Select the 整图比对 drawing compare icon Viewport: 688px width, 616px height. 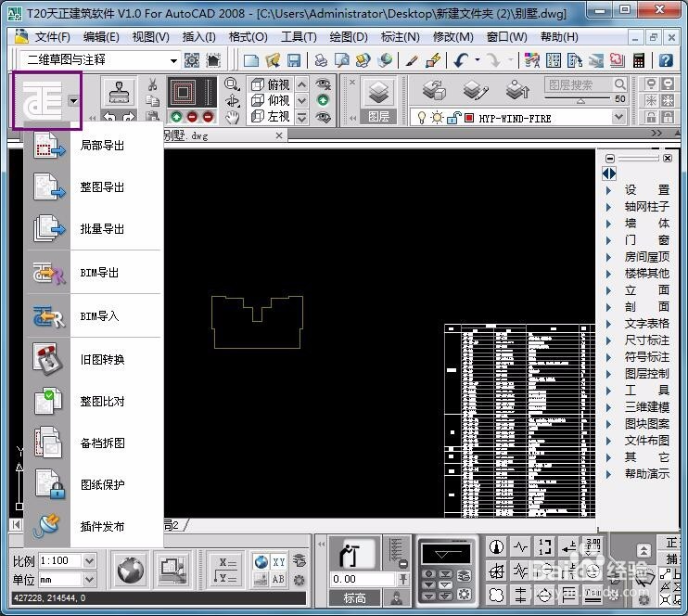coord(47,402)
